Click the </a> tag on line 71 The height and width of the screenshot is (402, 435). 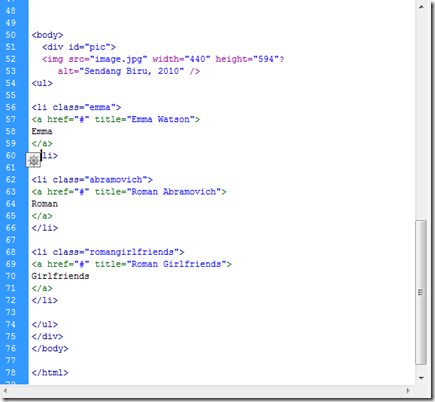(42, 288)
